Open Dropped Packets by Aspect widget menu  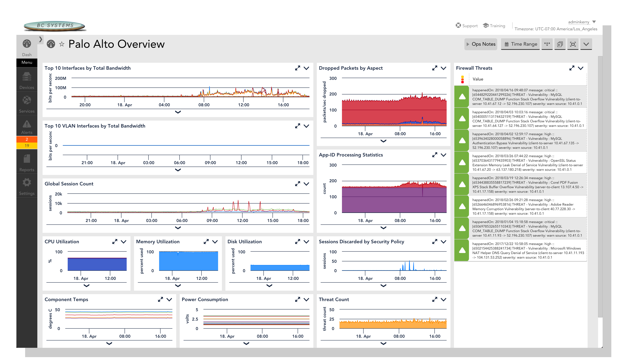[x=443, y=68]
